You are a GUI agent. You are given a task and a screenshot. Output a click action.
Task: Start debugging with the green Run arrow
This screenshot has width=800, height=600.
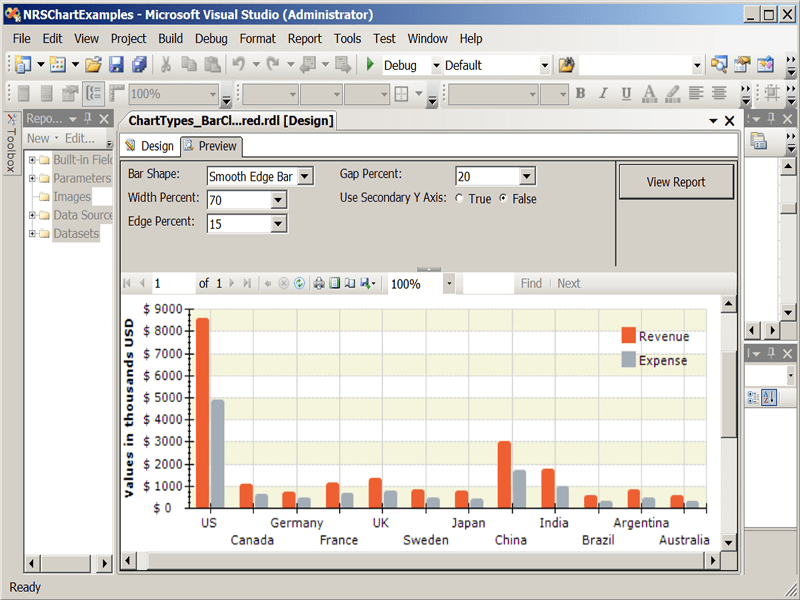(x=370, y=64)
